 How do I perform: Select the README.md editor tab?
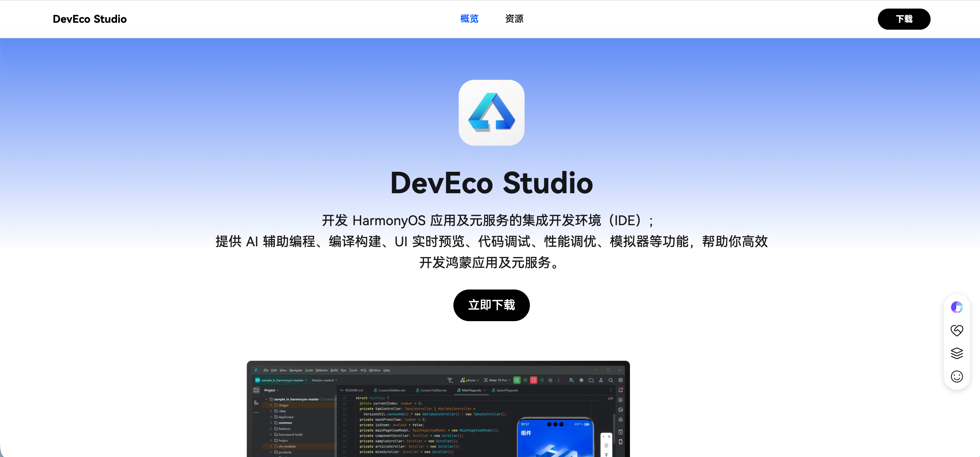(x=351, y=390)
